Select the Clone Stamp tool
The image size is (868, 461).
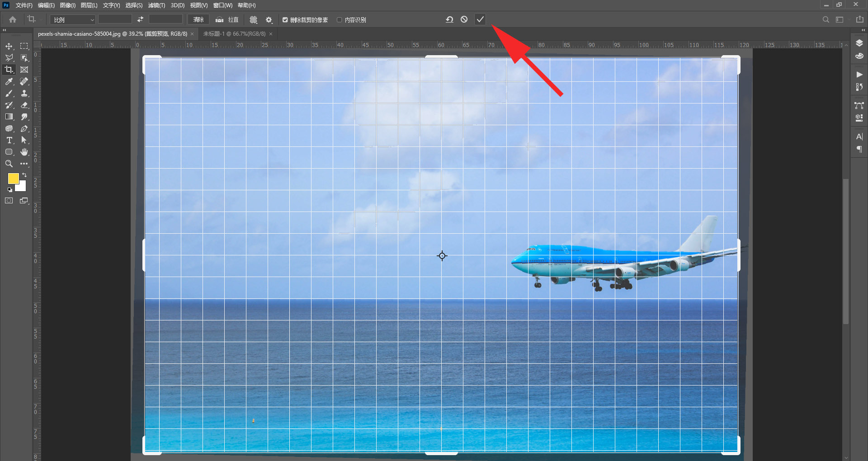coord(24,93)
